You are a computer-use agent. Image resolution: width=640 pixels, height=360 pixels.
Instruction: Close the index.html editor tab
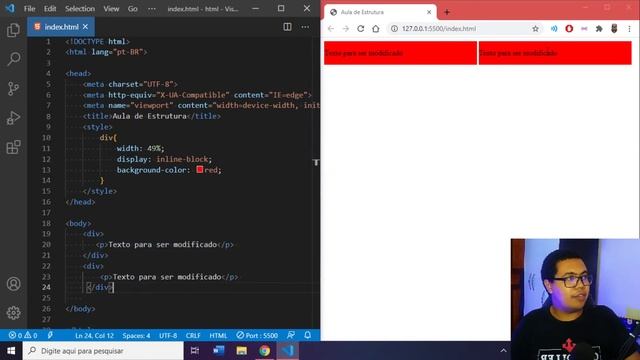tap(85, 27)
